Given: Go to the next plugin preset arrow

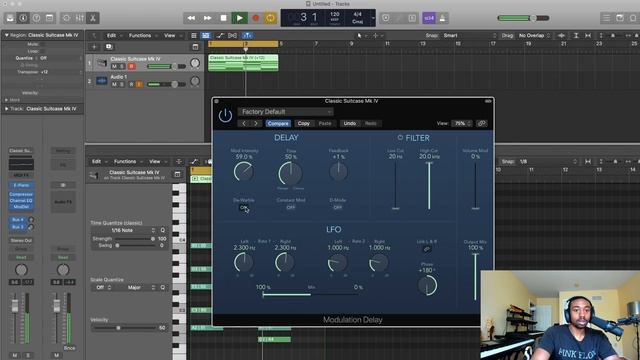Looking at the screenshot, I should pyautogui.click(x=256, y=123).
